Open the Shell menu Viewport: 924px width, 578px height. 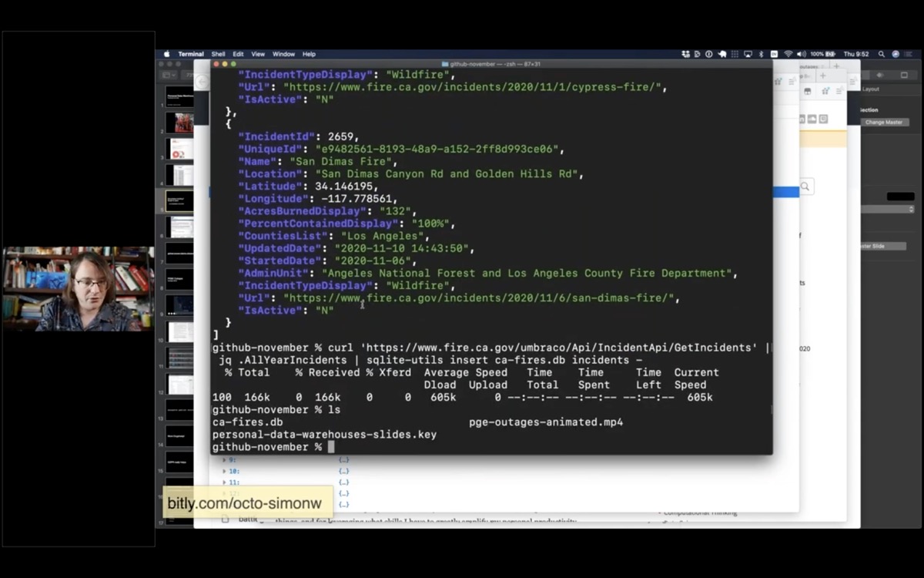(x=218, y=54)
